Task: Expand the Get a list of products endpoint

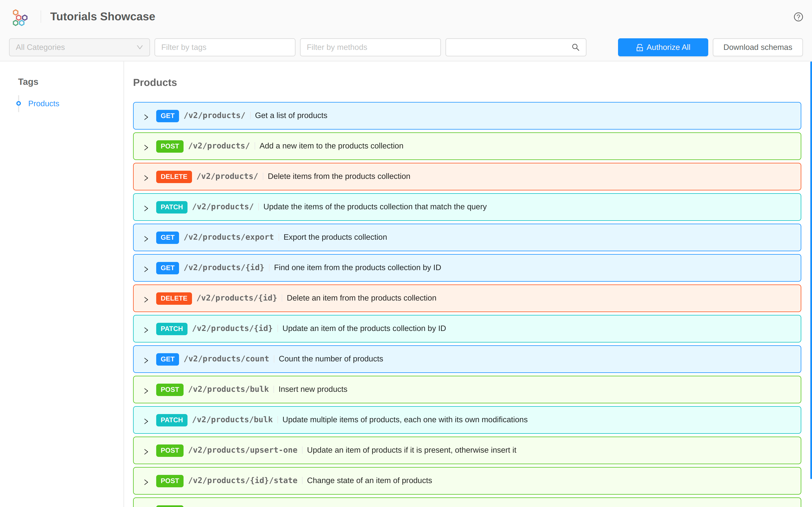Action: 146,117
